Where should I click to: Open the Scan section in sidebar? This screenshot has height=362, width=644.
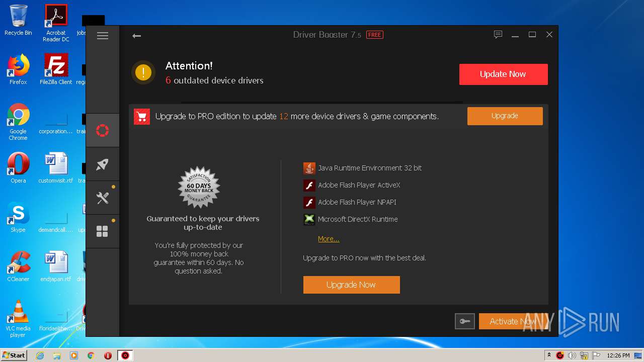coord(103,130)
